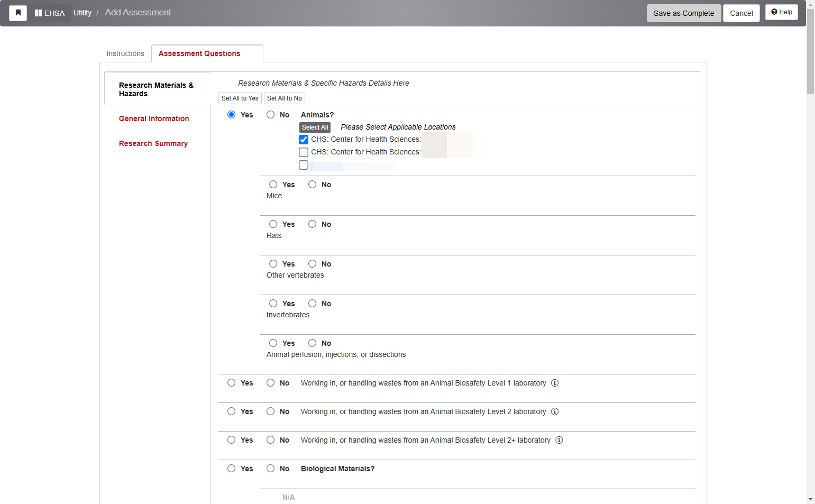Viewport: 815px width, 504px height.
Task: Select No for Other vertebrates
Action: pos(312,264)
